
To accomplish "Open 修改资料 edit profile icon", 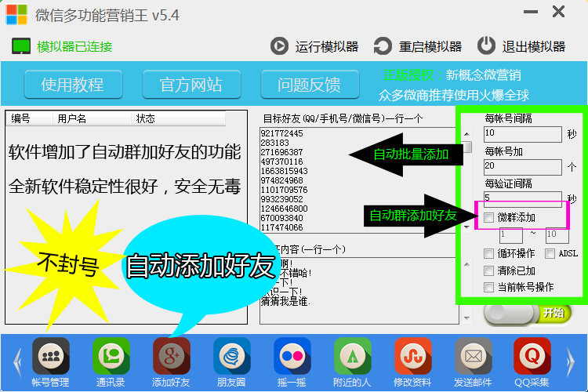I will [413, 356].
